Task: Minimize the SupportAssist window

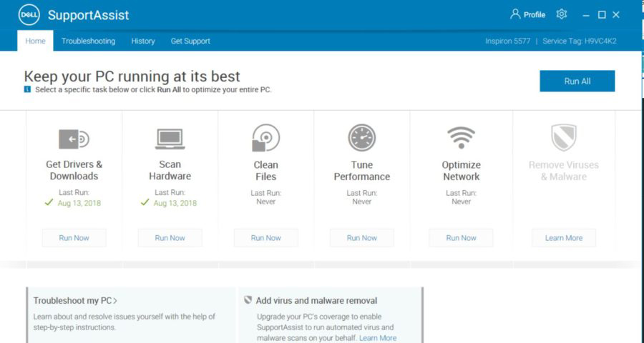Action: (586, 15)
